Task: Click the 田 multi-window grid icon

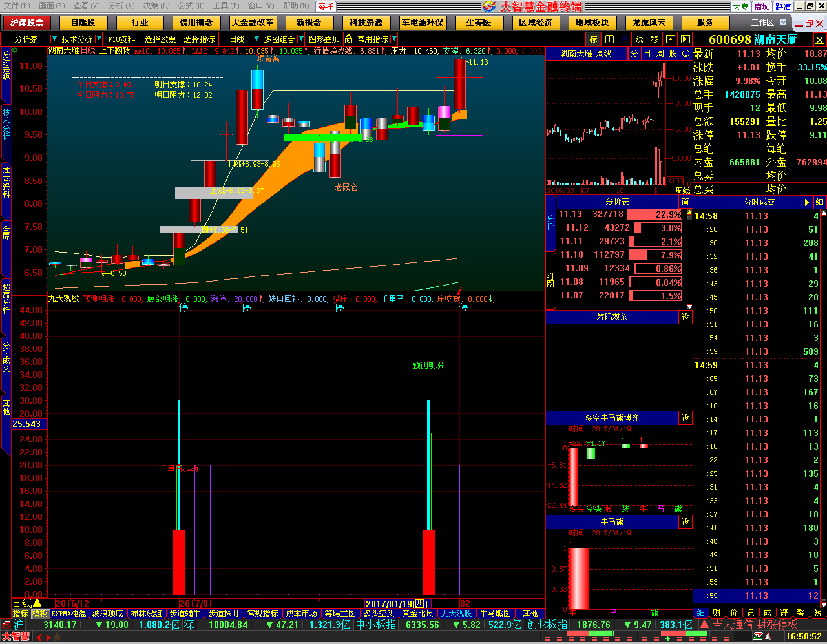Action: click(609, 39)
